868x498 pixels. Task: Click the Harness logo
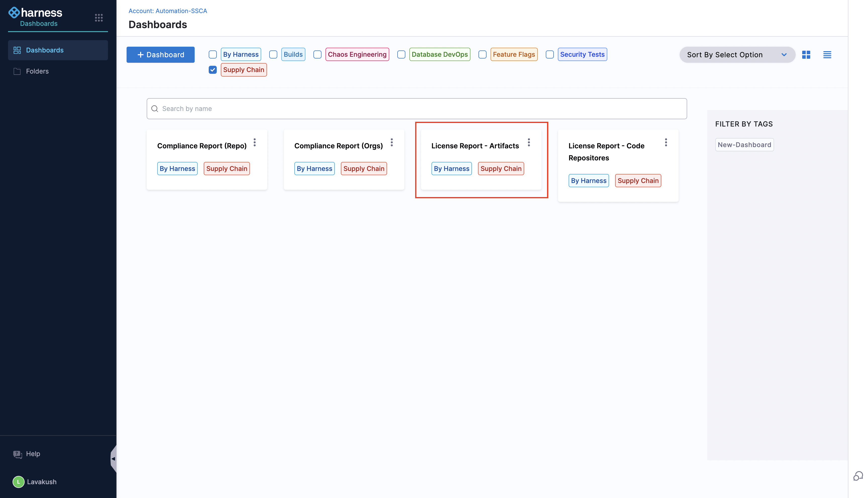click(x=35, y=13)
